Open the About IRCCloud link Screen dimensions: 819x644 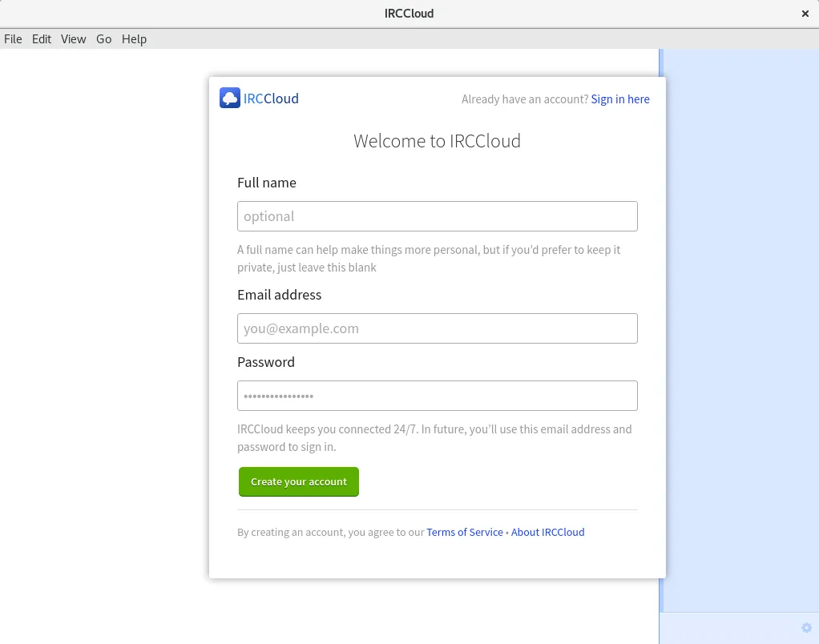(547, 532)
